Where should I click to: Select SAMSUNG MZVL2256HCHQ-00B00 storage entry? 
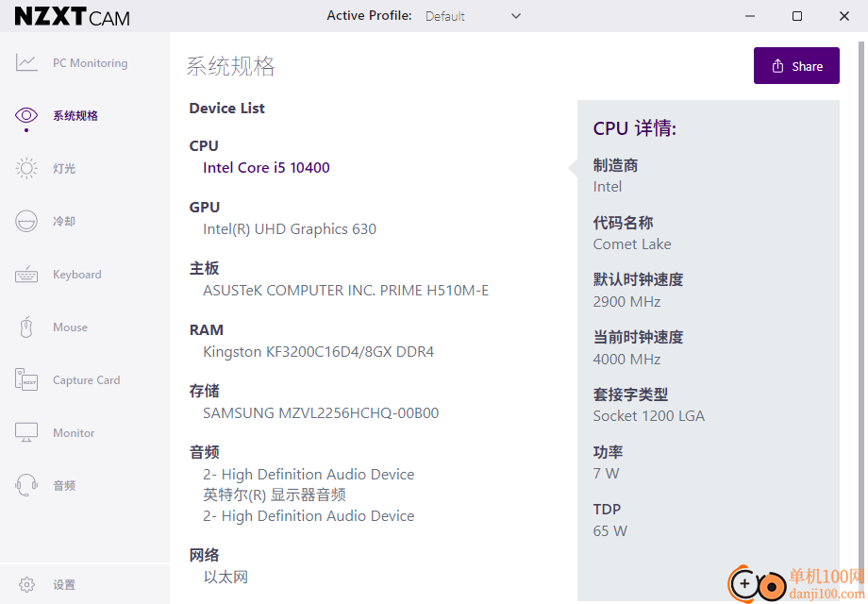coord(321,413)
